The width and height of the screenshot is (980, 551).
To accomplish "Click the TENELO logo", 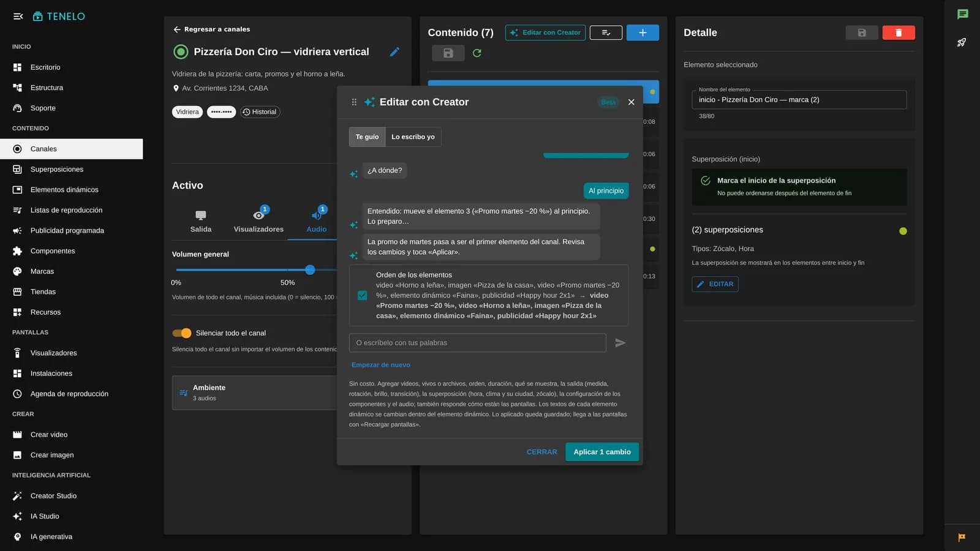I will pos(59,17).
